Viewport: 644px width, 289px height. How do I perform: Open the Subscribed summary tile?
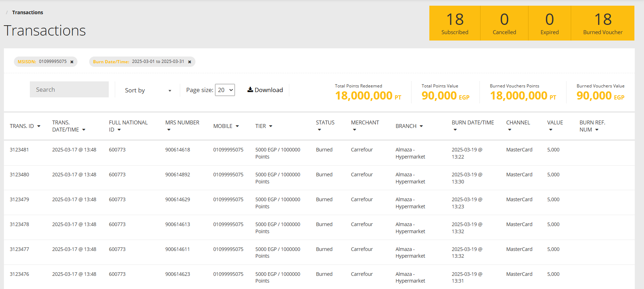(455, 23)
